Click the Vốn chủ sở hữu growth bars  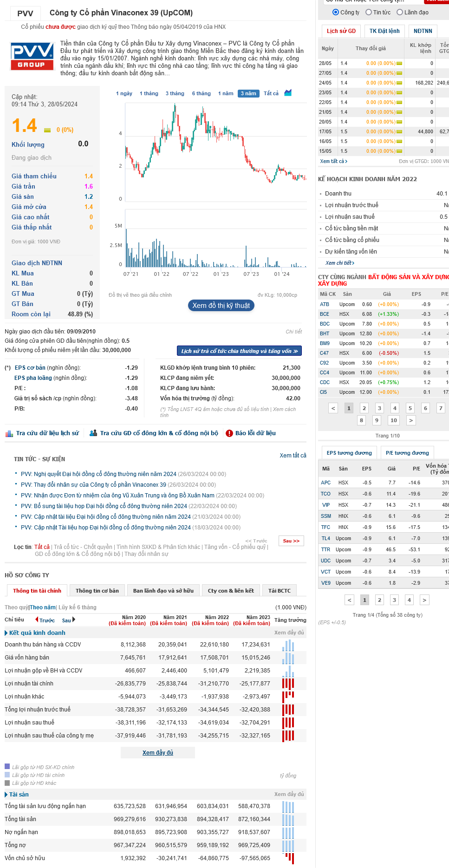coord(288,858)
